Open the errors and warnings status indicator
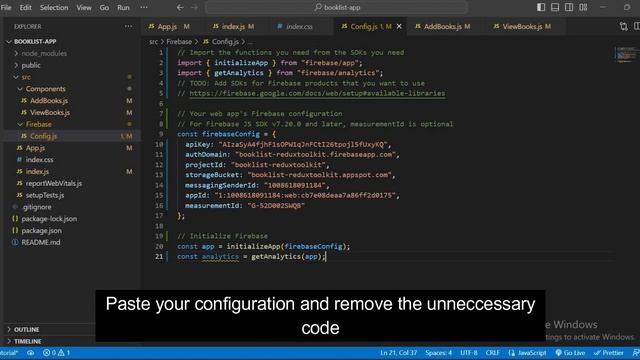Viewport: 640px width, 360px height. click(56, 353)
